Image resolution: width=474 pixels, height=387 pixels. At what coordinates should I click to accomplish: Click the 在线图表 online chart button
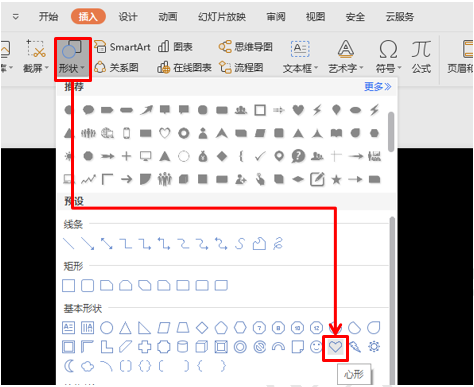point(184,68)
